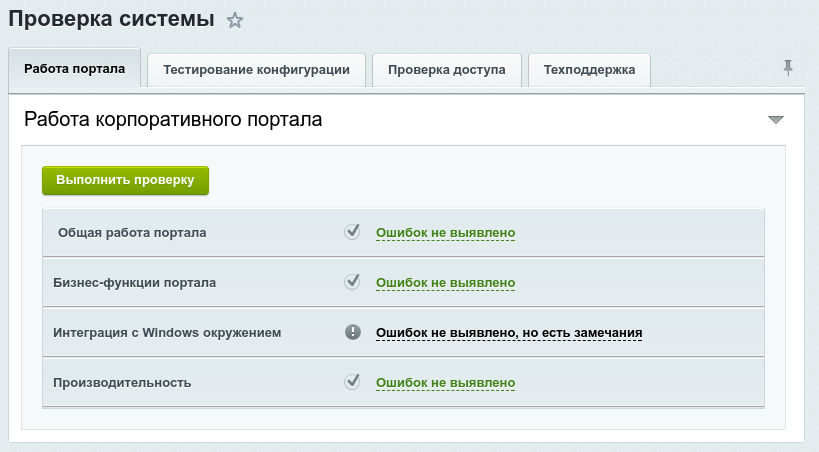819x452 pixels.
Task: Pin the tab panel with pushpin icon
Action: [788, 68]
